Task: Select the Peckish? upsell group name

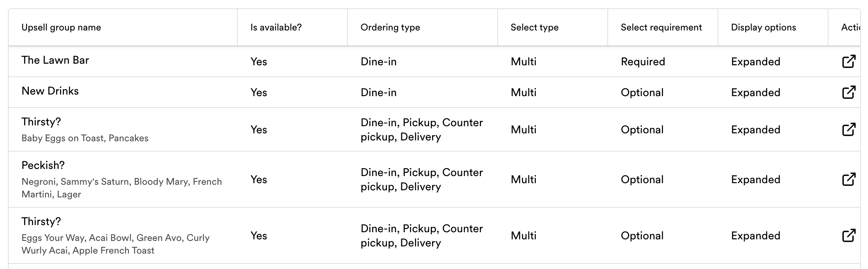Action: point(43,165)
